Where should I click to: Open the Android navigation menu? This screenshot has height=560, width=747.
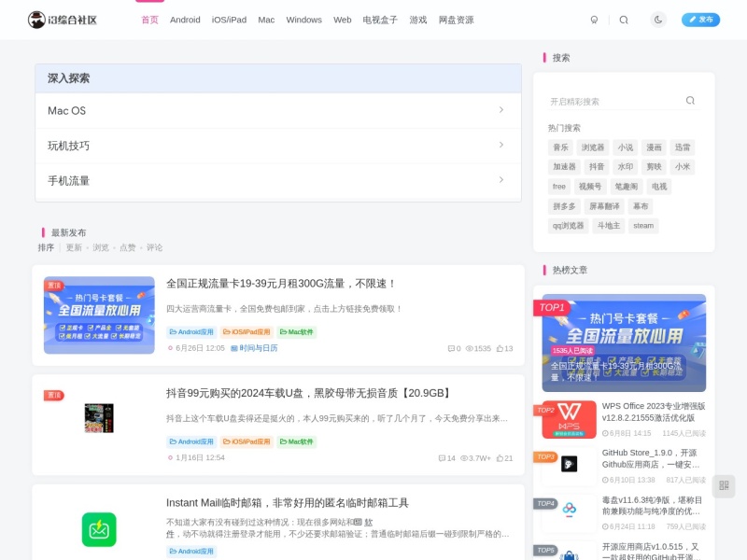point(185,20)
